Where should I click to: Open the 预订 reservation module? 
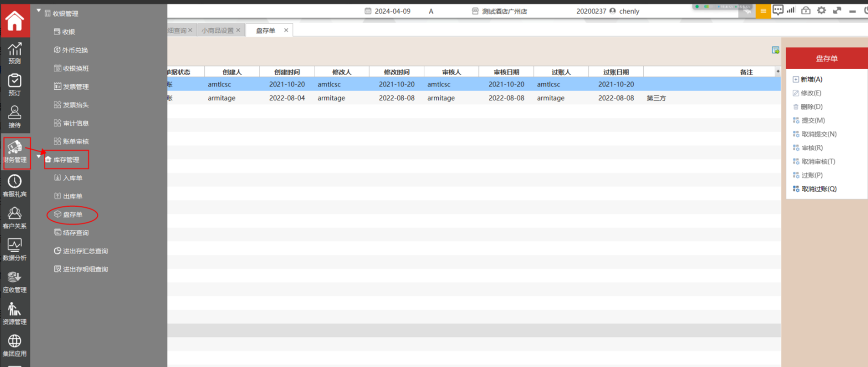coord(15,85)
